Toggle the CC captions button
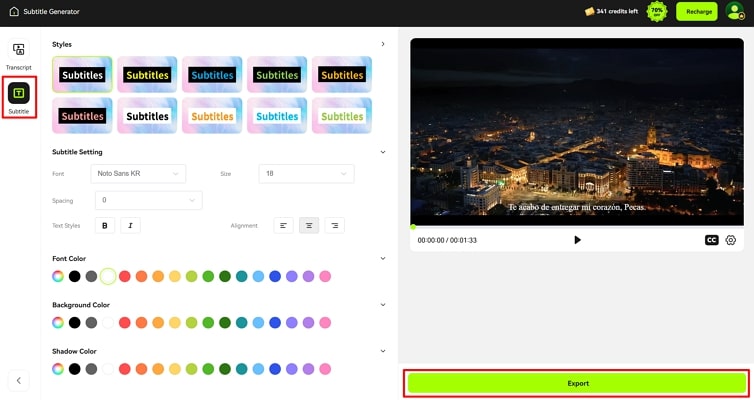Image resolution: width=754 pixels, height=400 pixels. 711,240
